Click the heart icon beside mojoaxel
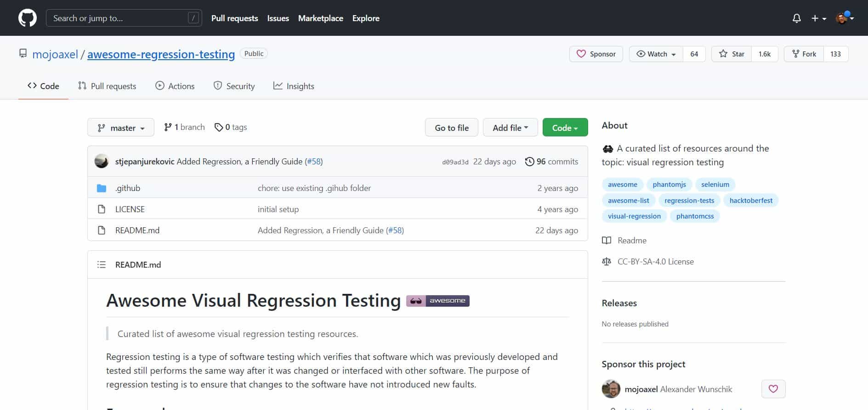 (x=773, y=389)
